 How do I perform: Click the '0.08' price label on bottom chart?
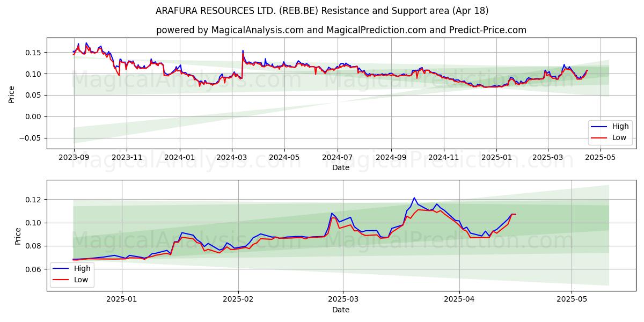point(34,246)
